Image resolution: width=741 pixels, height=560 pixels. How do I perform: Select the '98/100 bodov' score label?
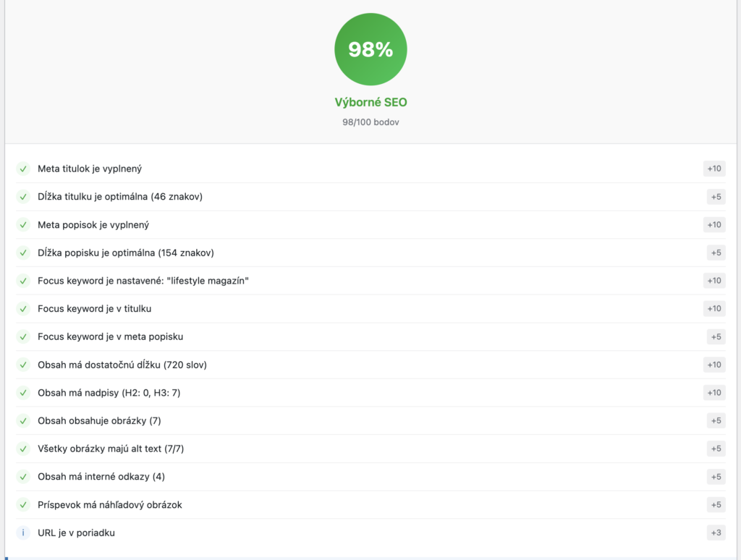[370, 122]
